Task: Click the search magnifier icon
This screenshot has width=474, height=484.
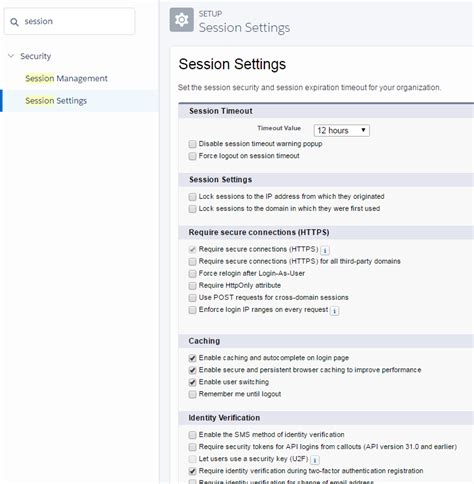Action: pyautogui.click(x=14, y=22)
